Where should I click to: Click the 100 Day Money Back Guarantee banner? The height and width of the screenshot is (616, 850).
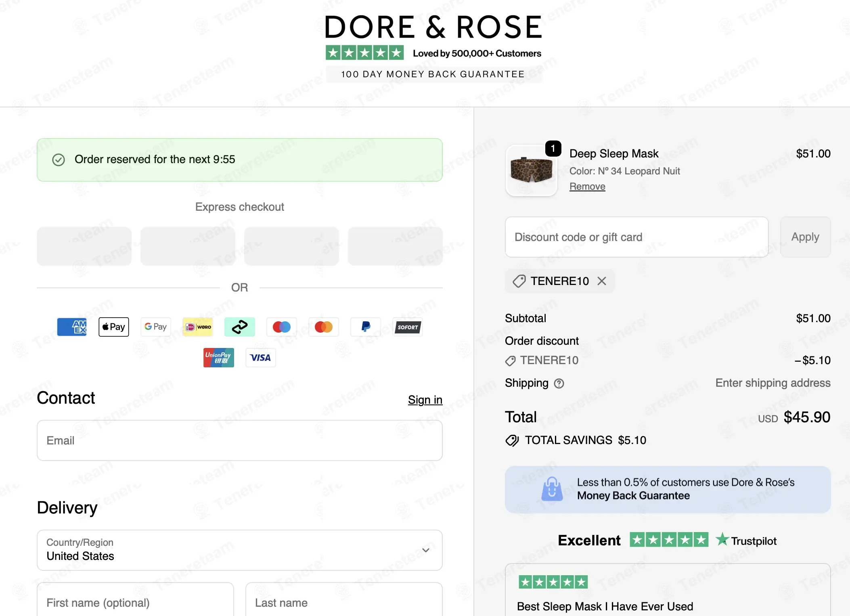(433, 74)
